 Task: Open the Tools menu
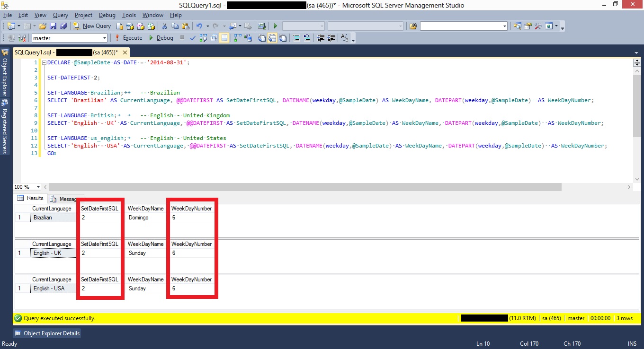coord(129,15)
